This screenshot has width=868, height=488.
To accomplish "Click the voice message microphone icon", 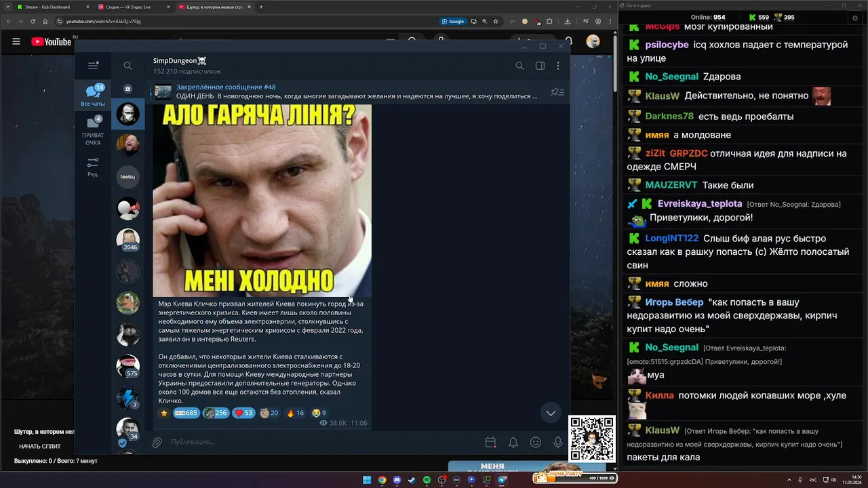I will click(558, 443).
